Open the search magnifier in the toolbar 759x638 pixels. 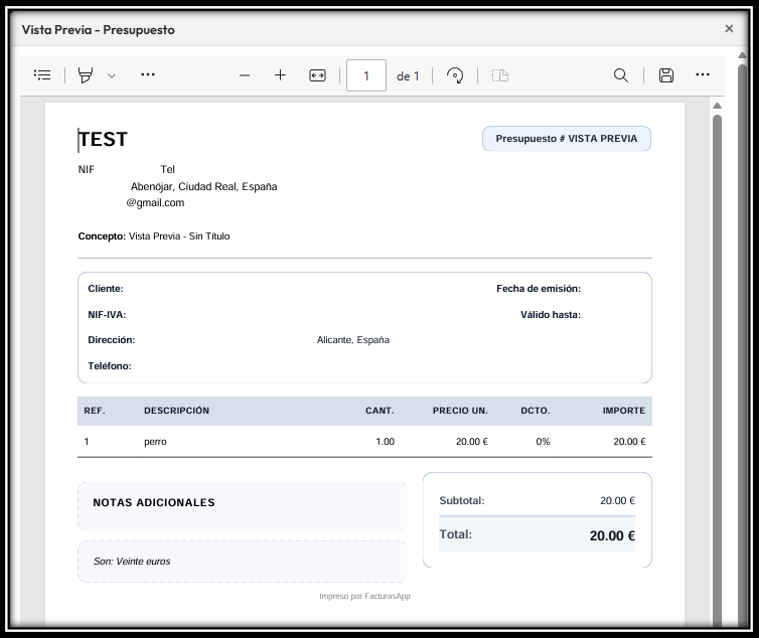(x=621, y=75)
